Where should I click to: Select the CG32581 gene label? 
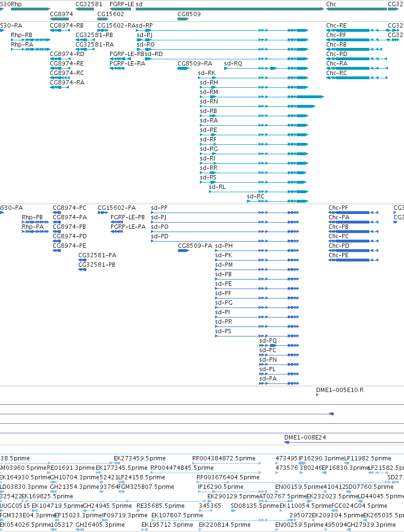(x=89, y=4)
